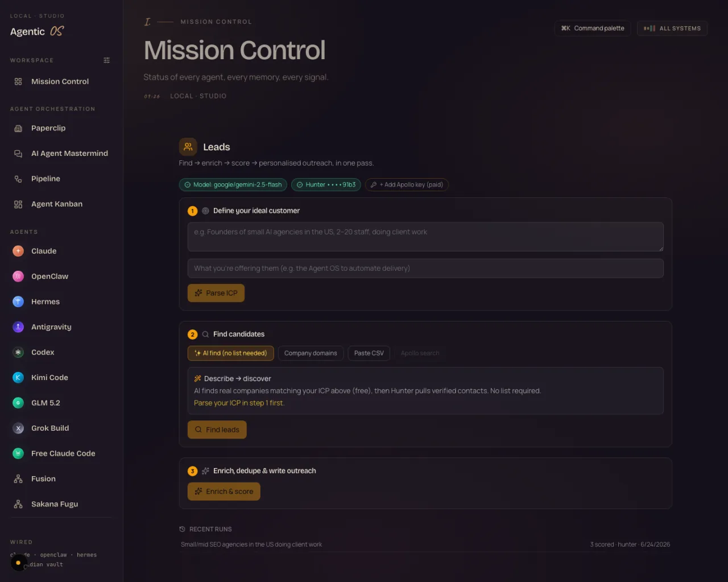Click the sparkle icon beside Enrich, dedupe & write outreach
The width and height of the screenshot is (728, 582).
205,471
